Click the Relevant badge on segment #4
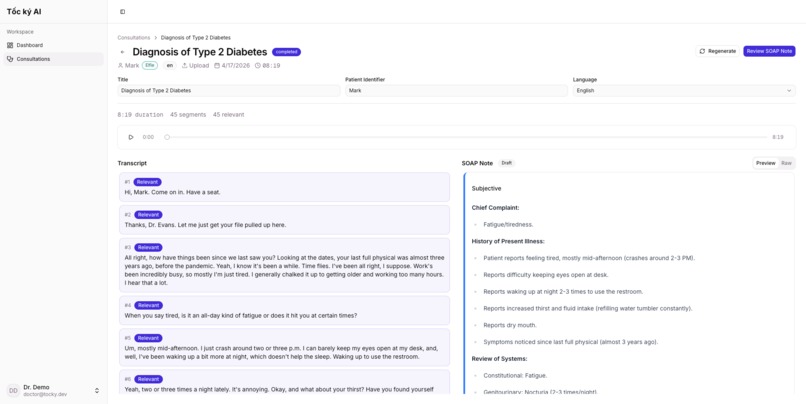This screenshot has height=404, width=806. pos(148,305)
